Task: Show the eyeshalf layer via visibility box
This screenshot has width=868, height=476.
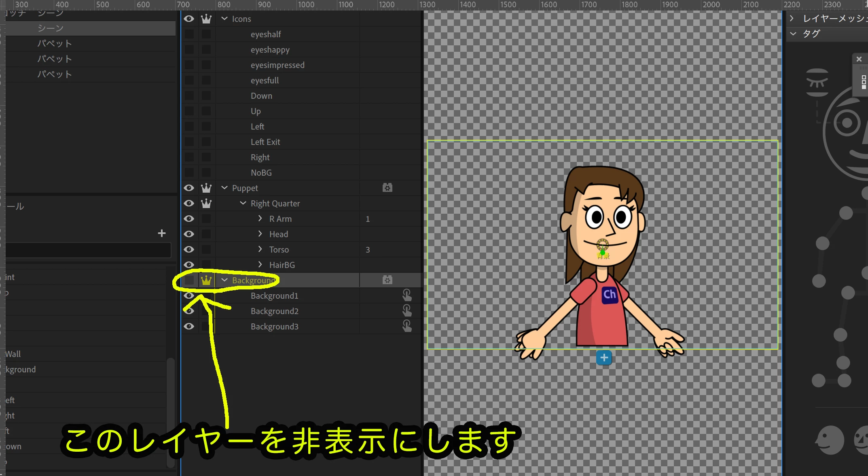Action: [189, 34]
